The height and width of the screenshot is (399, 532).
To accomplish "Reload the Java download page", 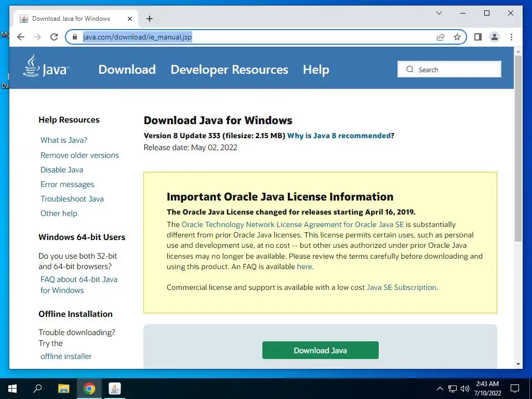I will (54, 37).
